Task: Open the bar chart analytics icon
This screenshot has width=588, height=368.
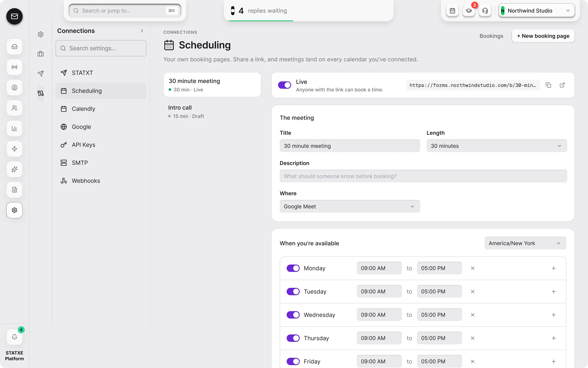Action: click(14, 128)
